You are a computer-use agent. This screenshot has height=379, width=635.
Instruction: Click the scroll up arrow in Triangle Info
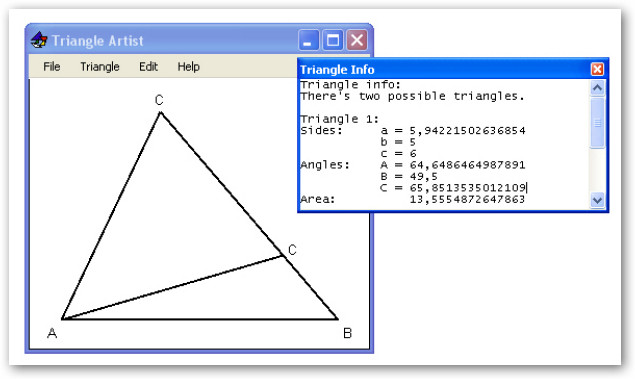(x=597, y=87)
